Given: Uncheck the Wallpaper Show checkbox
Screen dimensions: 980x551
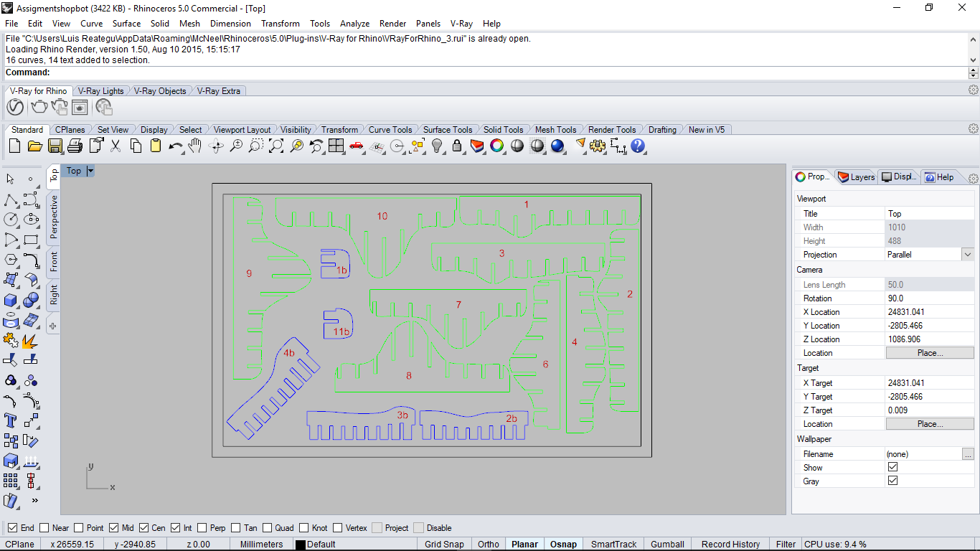Looking at the screenshot, I should [892, 467].
